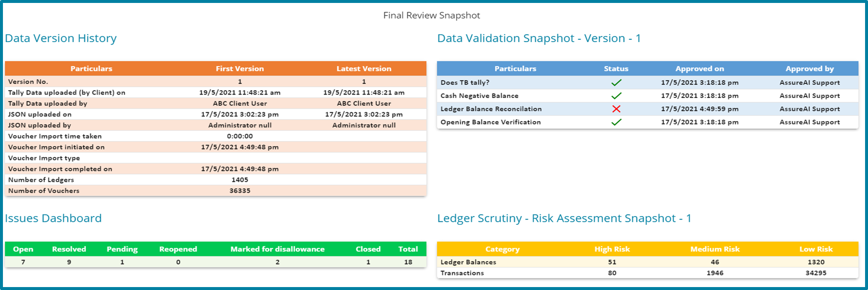868x290 pixels.
Task: Select Medium Risk Transactions value 1946
Action: (715, 273)
